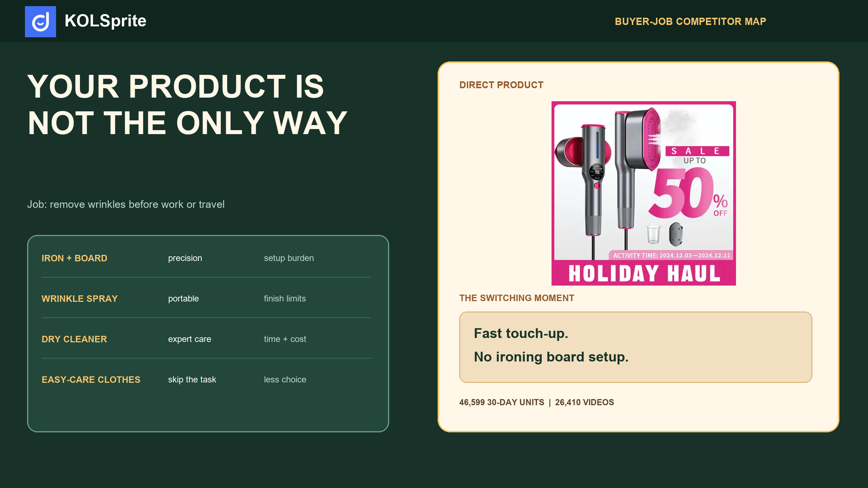Click the 'skip the task' cell
The width and height of the screenshot is (868, 488).
192,380
